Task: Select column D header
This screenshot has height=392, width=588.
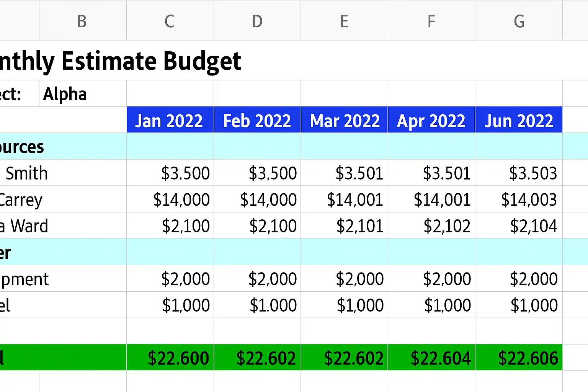Action: tap(257, 21)
